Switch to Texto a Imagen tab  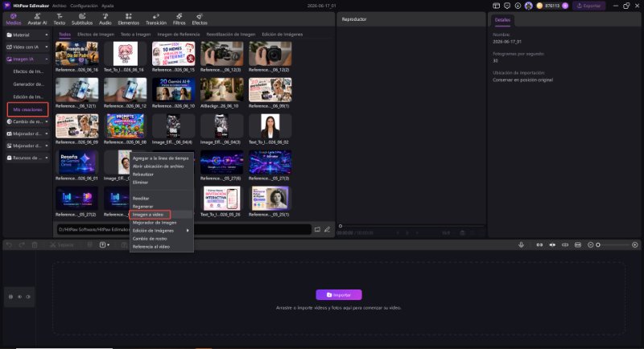coord(135,35)
